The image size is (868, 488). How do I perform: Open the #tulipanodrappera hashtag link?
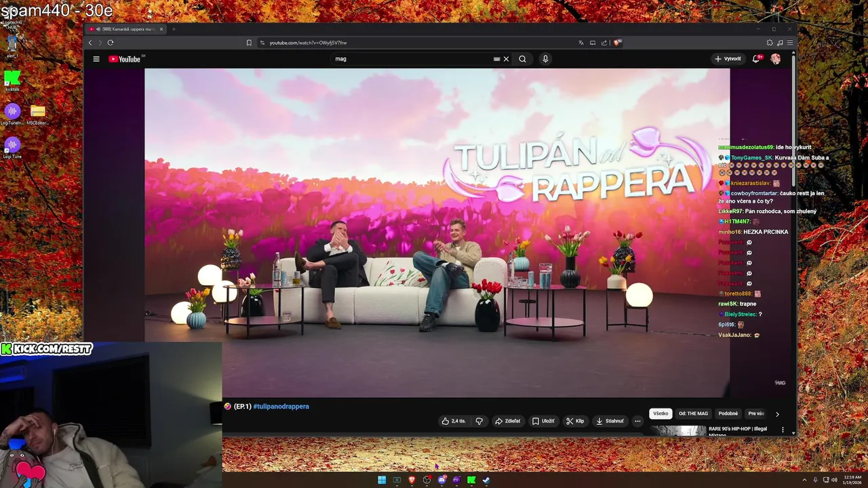[x=281, y=407]
